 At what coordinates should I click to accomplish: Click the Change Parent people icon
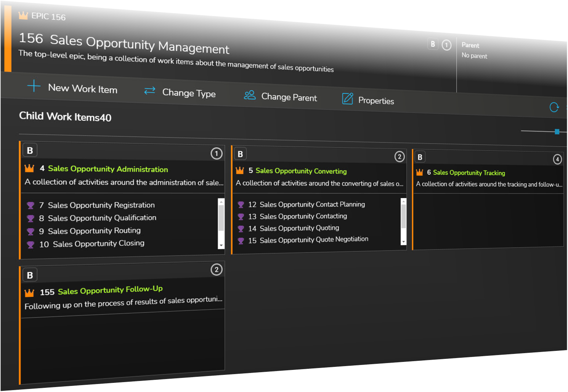[250, 95]
